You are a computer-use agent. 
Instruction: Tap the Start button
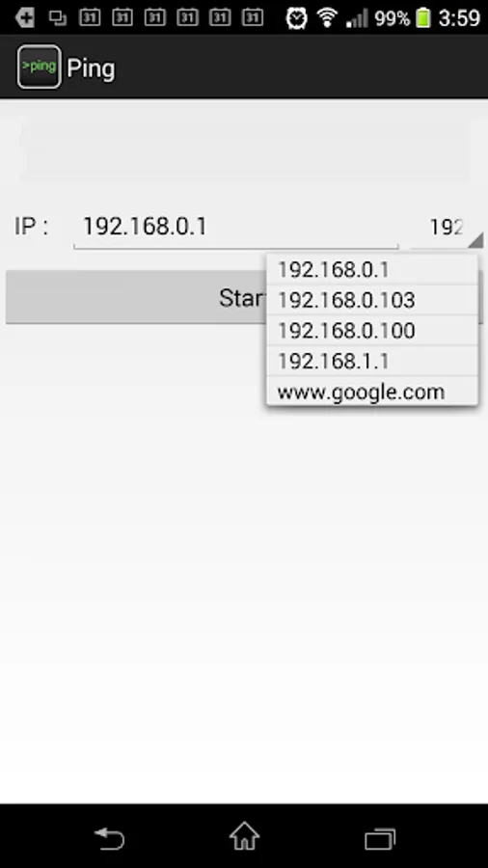[x=136, y=297]
